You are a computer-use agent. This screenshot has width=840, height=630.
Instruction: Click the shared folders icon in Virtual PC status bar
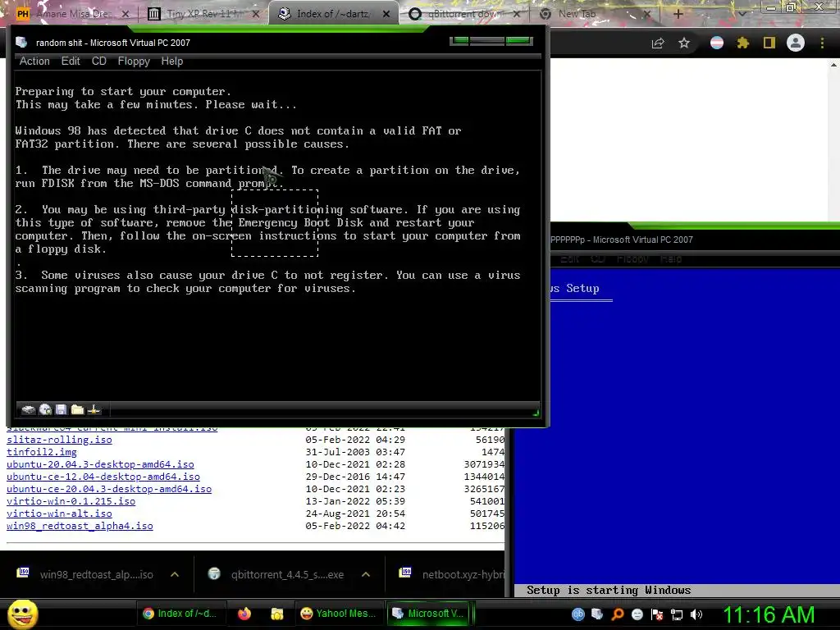pyautogui.click(x=78, y=410)
